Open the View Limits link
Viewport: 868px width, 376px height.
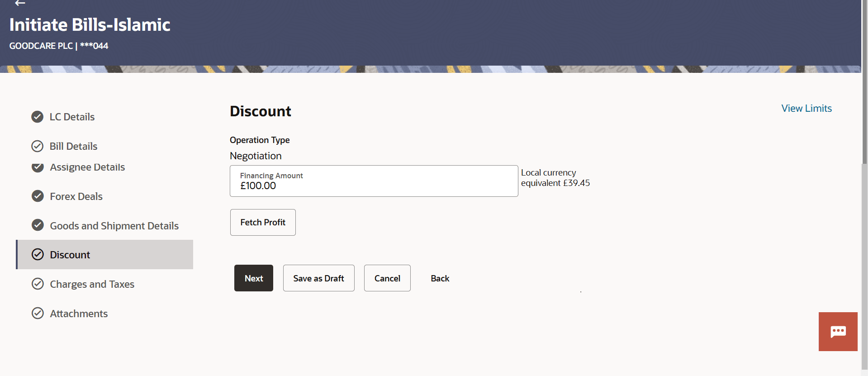click(x=806, y=108)
